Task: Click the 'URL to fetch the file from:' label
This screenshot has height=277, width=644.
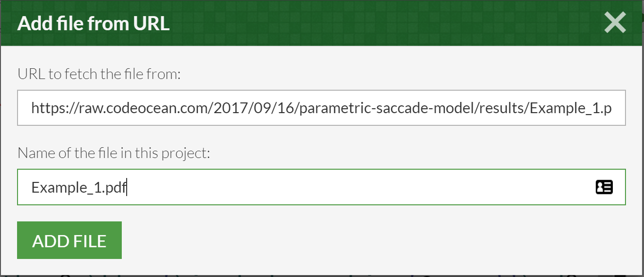Action: (x=99, y=74)
